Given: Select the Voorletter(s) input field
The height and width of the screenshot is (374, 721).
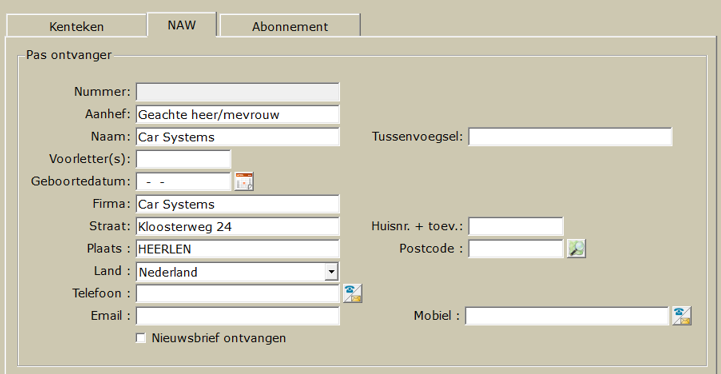Looking at the screenshot, I should (183, 159).
